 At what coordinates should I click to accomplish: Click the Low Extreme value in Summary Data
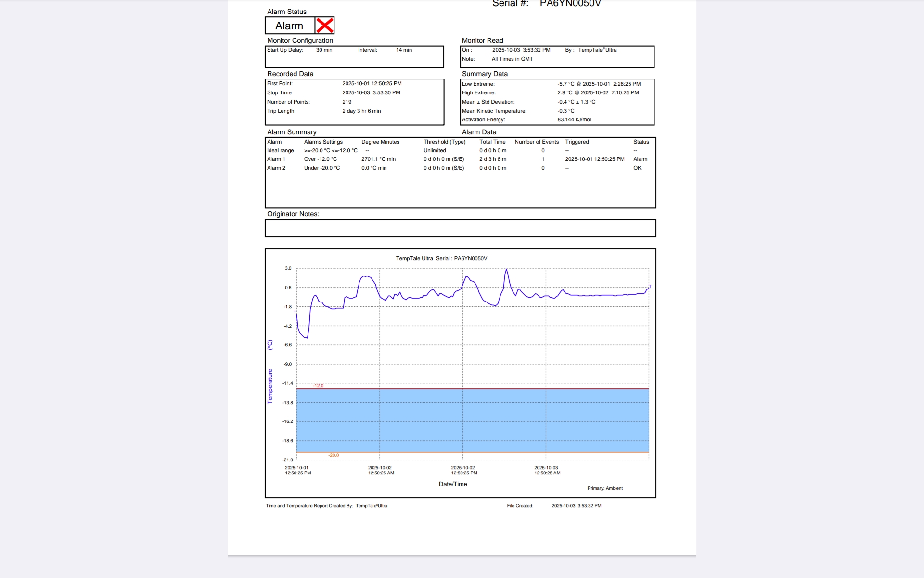point(599,84)
